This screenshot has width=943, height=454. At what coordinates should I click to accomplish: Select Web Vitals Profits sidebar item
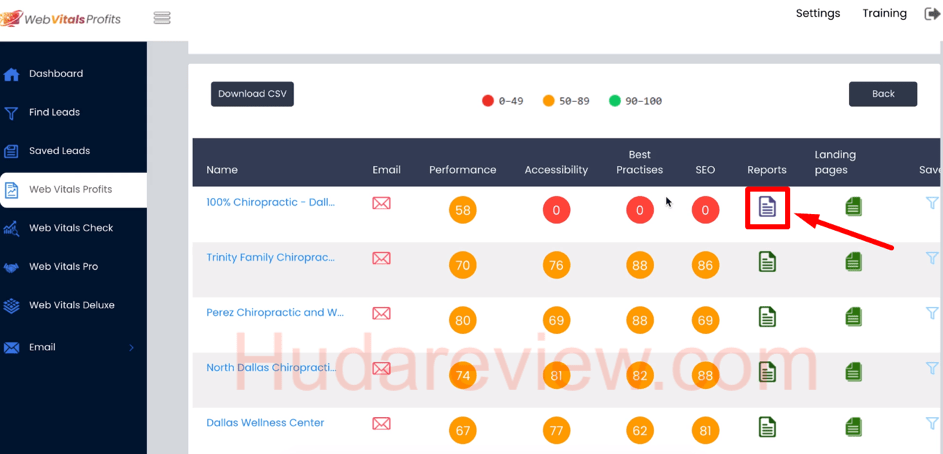(x=73, y=190)
